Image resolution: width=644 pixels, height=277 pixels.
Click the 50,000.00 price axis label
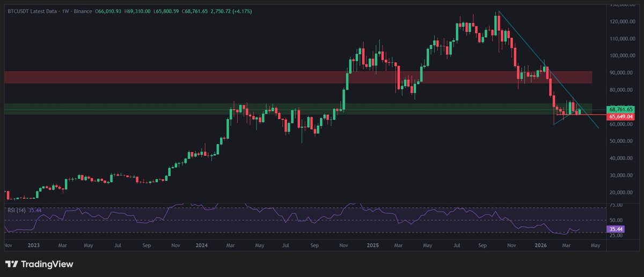coord(623,141)
